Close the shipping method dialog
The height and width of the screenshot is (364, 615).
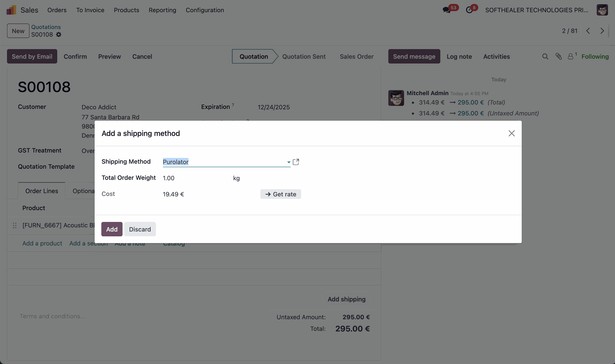[511, 133]
